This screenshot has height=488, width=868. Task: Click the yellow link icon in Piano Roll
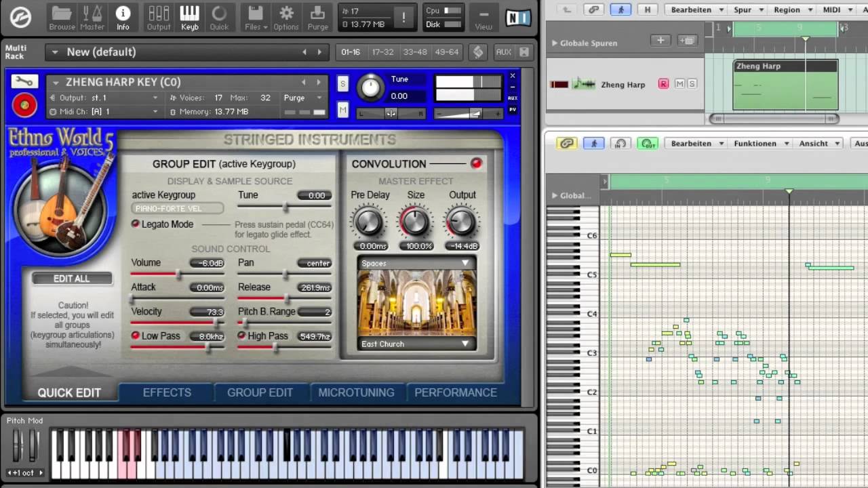coord(567,143)
